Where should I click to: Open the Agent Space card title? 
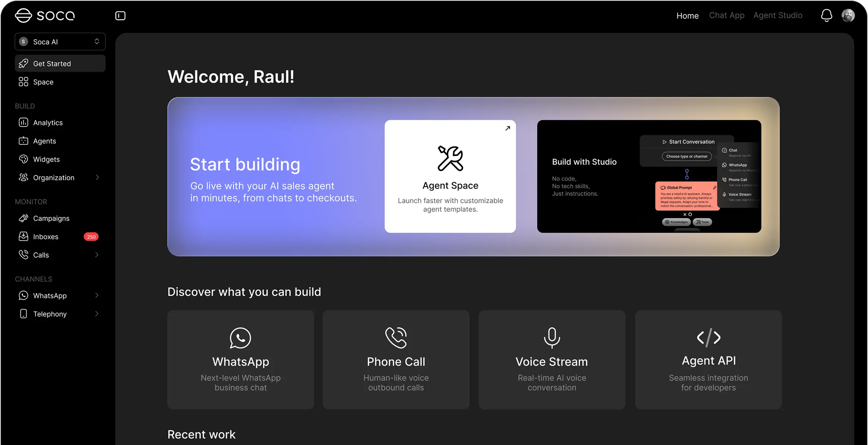450,185
